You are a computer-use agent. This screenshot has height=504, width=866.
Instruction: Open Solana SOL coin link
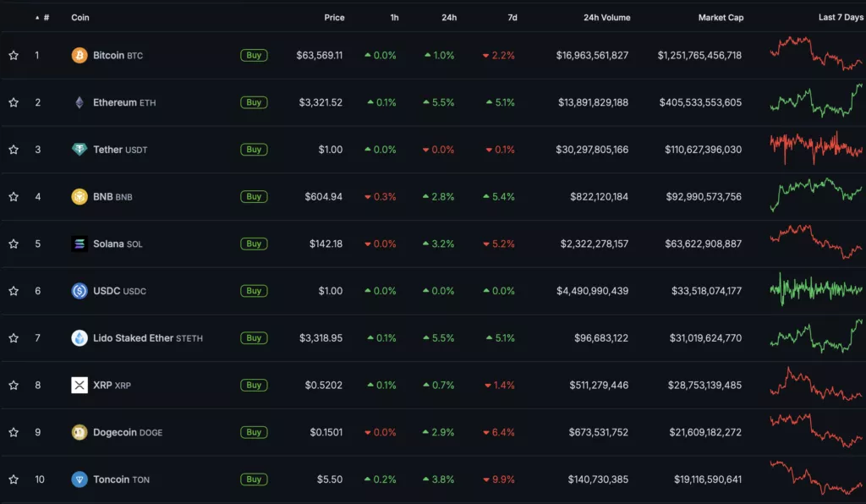tap(118, 244)
